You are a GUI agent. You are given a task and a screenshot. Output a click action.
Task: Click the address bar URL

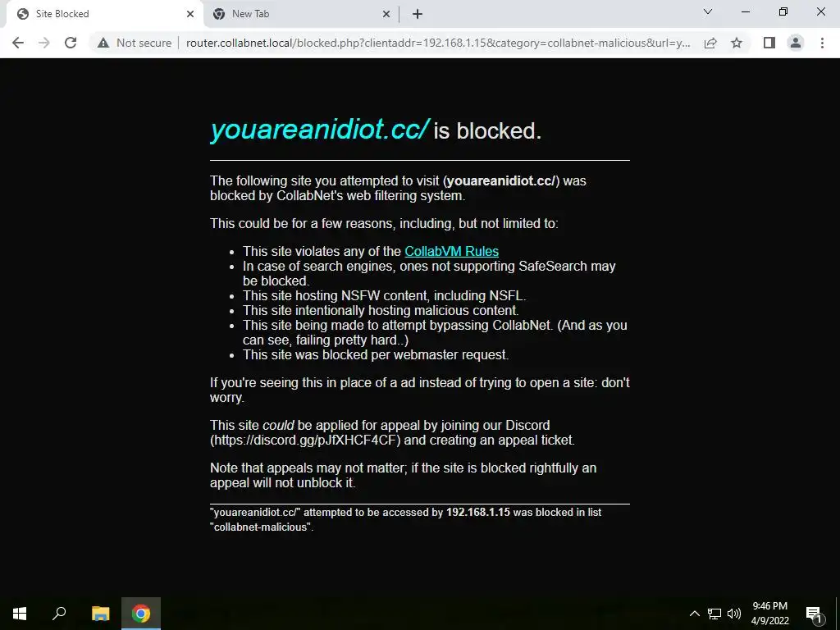coord(438,43)
